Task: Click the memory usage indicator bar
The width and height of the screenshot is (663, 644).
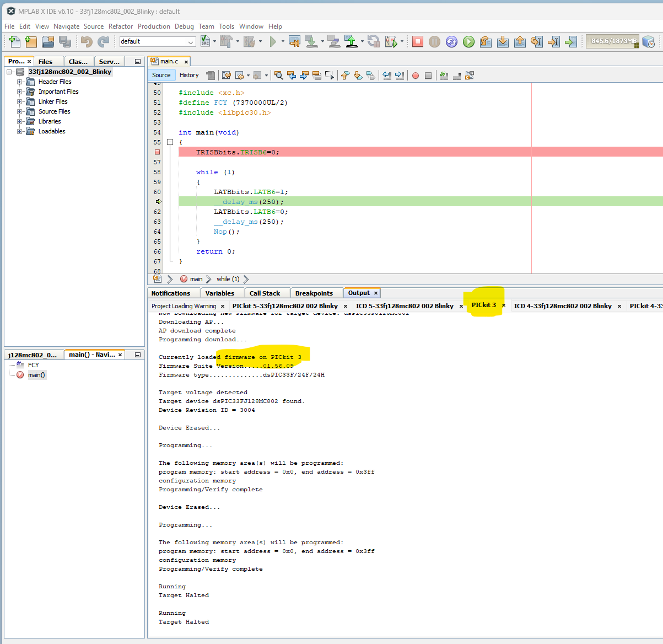Action: tap(613, 41)
